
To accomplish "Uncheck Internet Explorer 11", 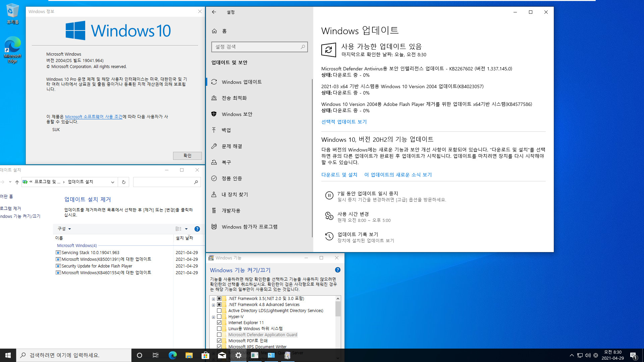I will pyautogui.click(x=219, y=323).
